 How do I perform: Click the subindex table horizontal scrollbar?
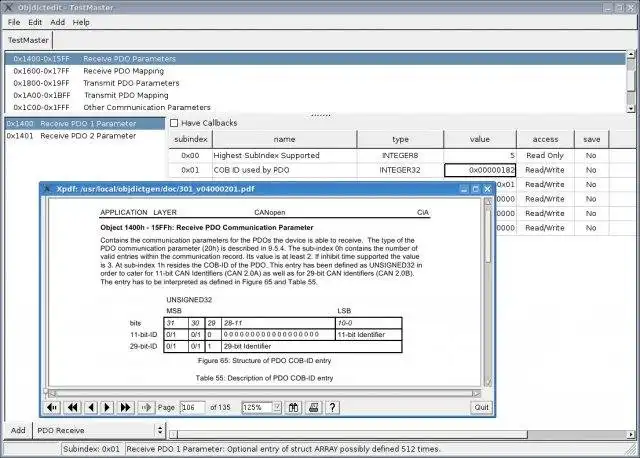click(402, 434)
